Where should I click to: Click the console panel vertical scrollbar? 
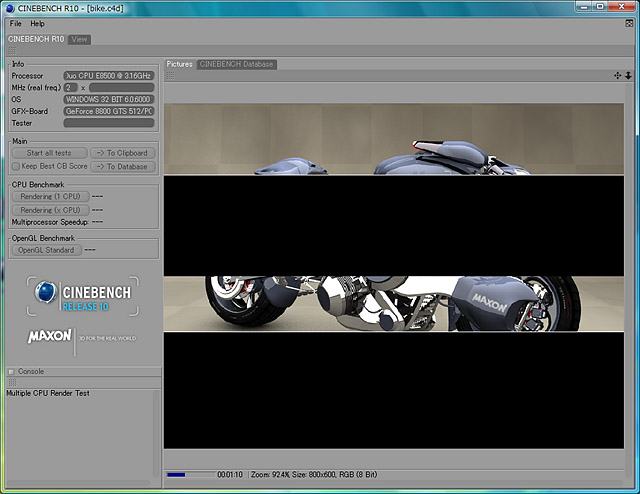(156, 434)
